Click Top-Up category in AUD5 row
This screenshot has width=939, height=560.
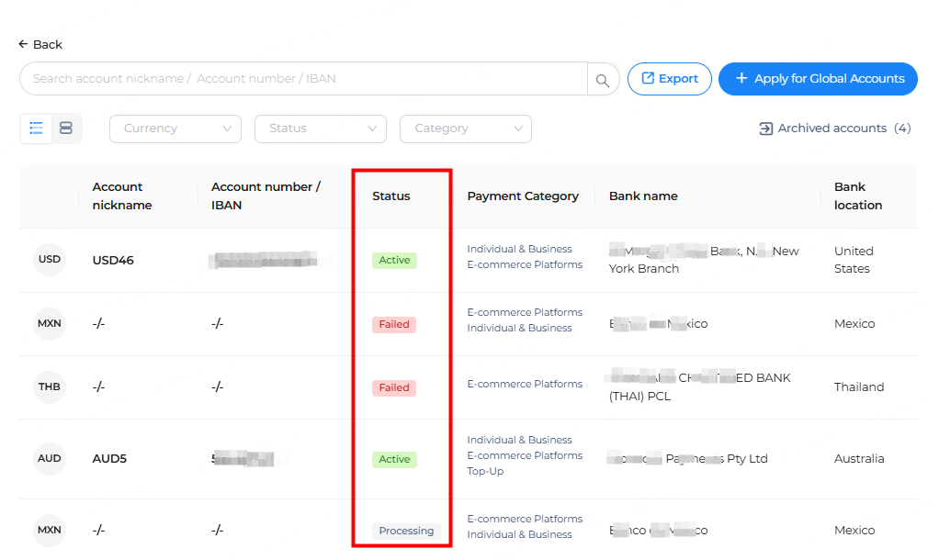point(485,472)
